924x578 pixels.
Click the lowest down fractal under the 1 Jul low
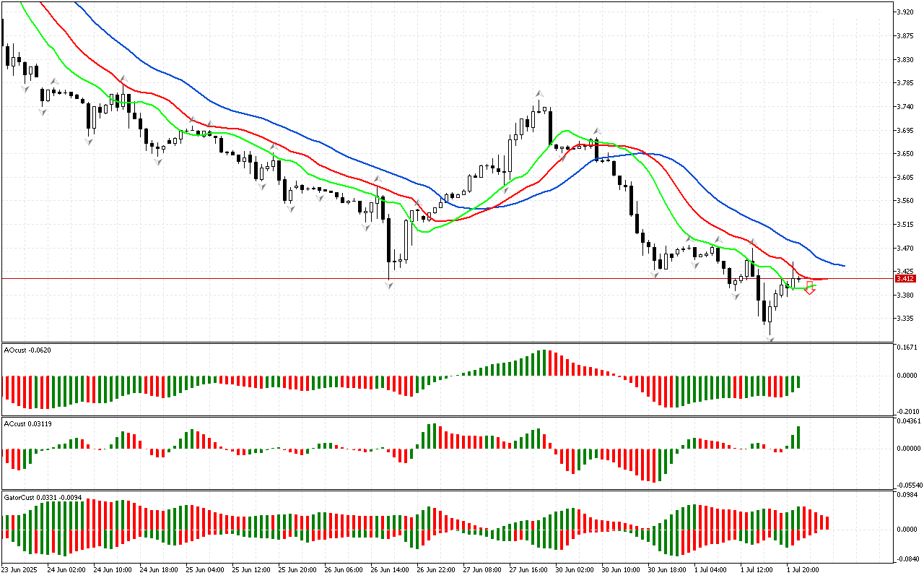pyautogui.click(x=770, y=338)
